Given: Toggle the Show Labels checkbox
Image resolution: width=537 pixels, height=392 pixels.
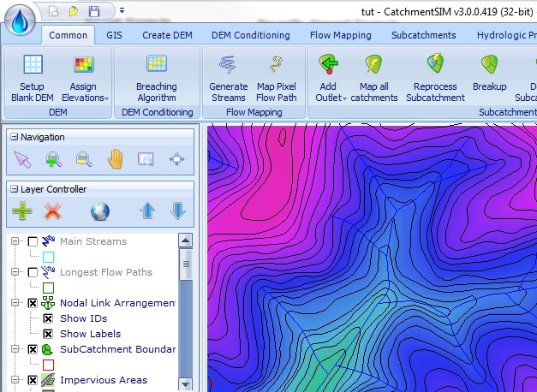Looking at the screenshot, I should click(48, 334).
